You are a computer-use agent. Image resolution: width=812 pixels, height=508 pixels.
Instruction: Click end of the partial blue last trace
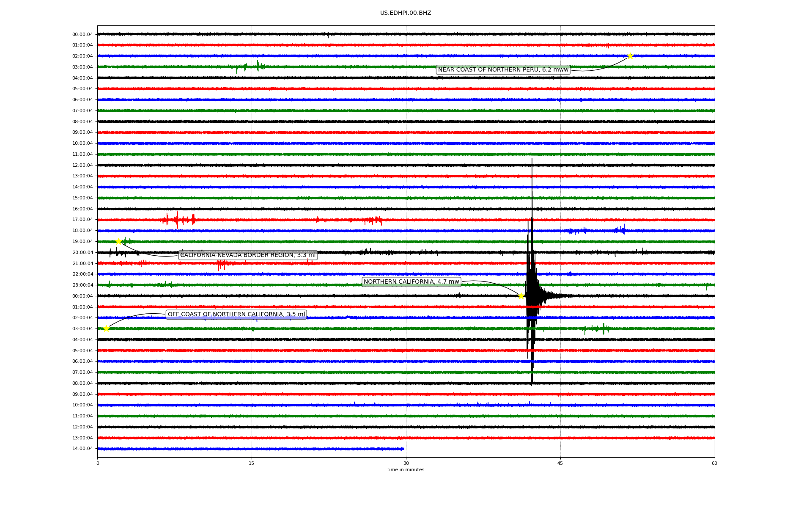tap(403, 449)
